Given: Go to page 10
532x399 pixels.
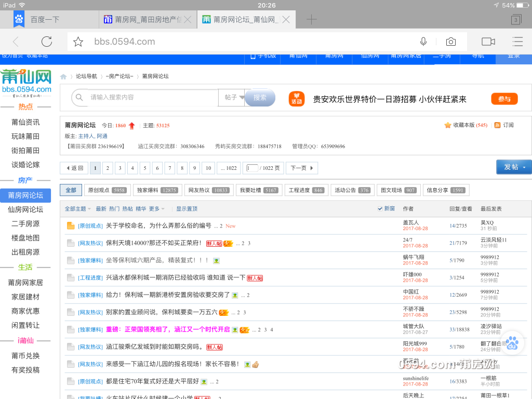Looking at the screenshot, I should pyautogui.click(x=208, y=168).
